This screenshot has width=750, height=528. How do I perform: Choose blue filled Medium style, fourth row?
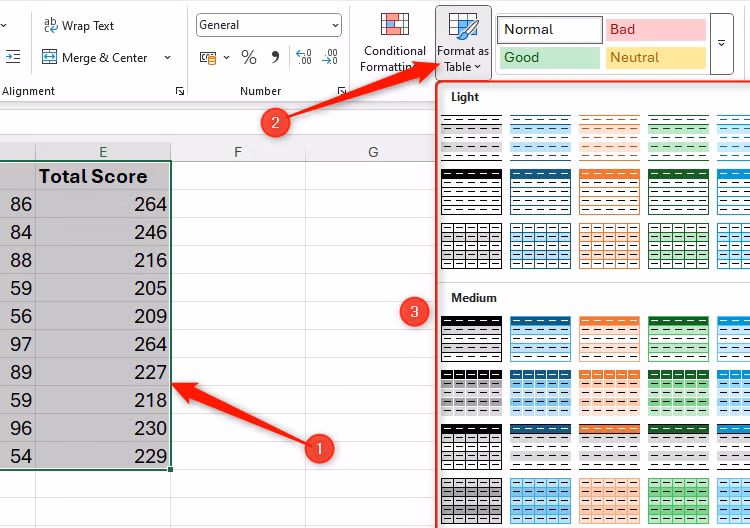click(x=540, y=501)
